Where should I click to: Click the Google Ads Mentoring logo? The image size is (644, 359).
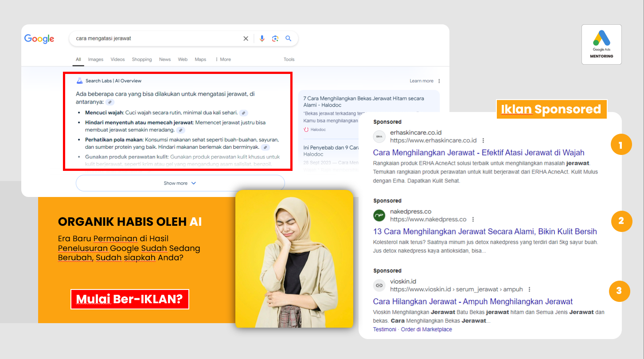point(601,44)
